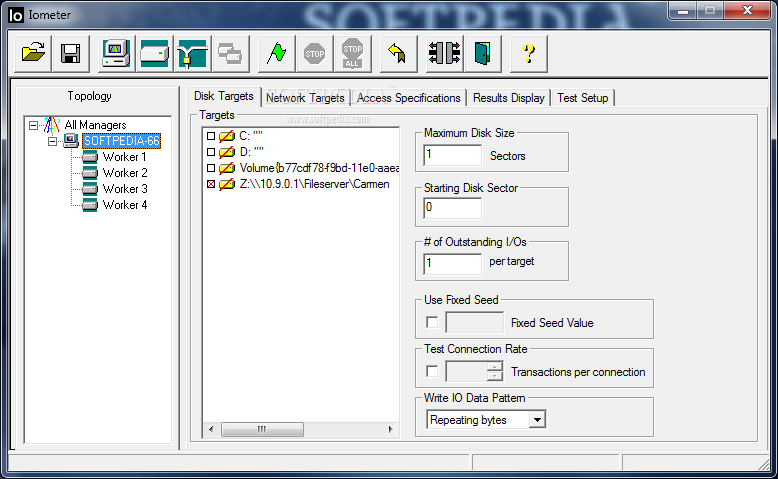Click the transactions per connection field

(x=466, y=371)
